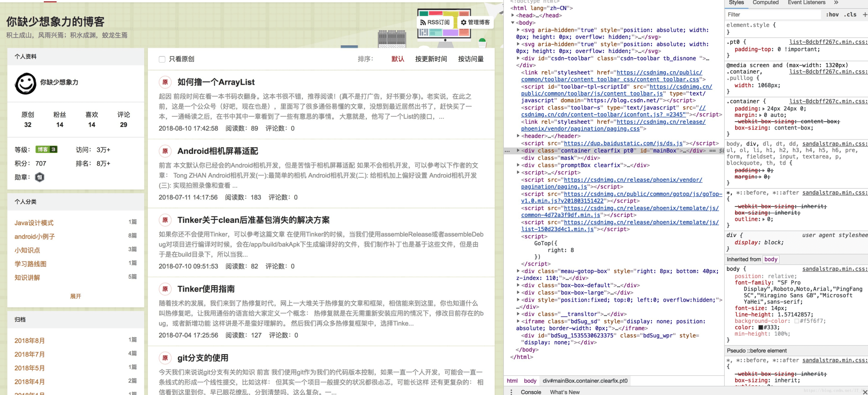Select html in DevTools breadcrumb
The image size is (868, 395).
(512, 381)
